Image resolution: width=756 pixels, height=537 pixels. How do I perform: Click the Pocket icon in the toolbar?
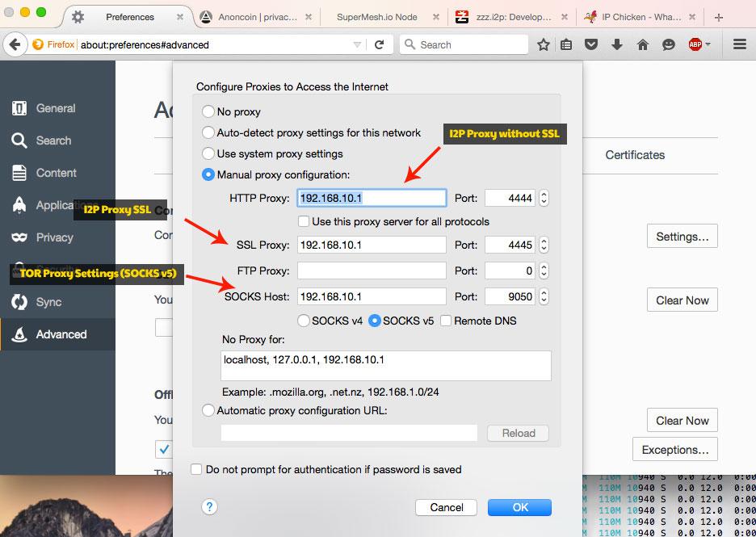(x=591, y=45)
